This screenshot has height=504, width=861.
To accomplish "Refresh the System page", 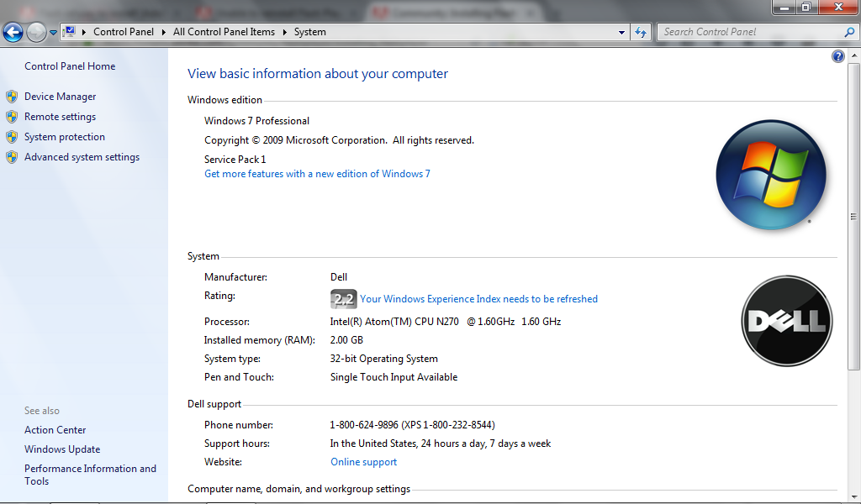I will click(641, 33).
